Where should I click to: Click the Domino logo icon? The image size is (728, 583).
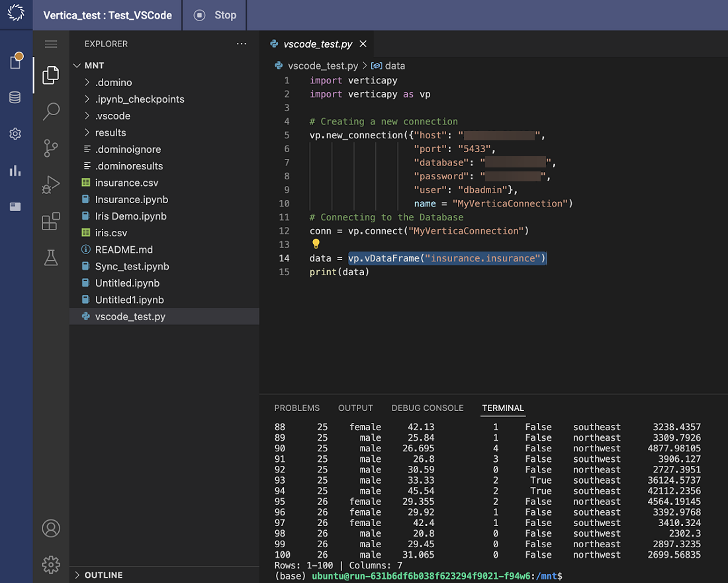click(16, 13)
